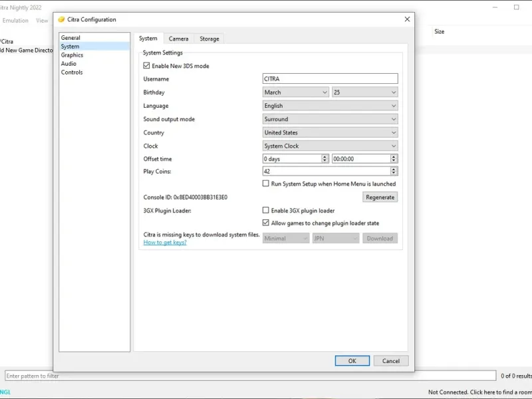Open the birthday month dropdown showing March
The height and width of the screenshot is (399, 532).
point(295,92)
